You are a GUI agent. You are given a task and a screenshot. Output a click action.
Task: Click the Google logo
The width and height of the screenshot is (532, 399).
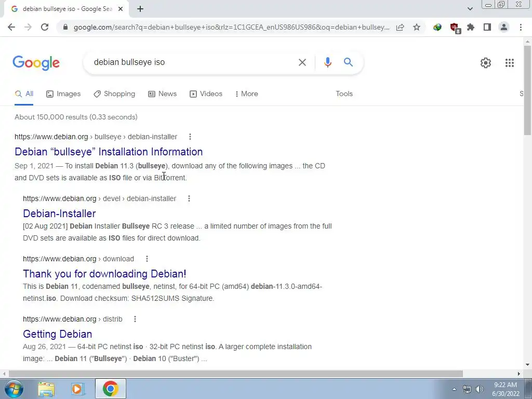[36, 63]
